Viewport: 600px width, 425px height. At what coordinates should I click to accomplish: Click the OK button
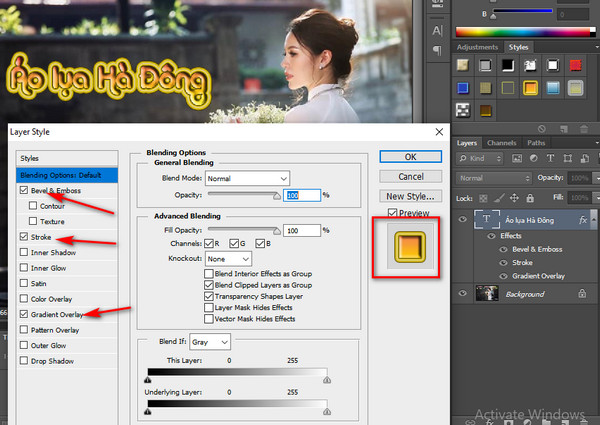(411, 156)
